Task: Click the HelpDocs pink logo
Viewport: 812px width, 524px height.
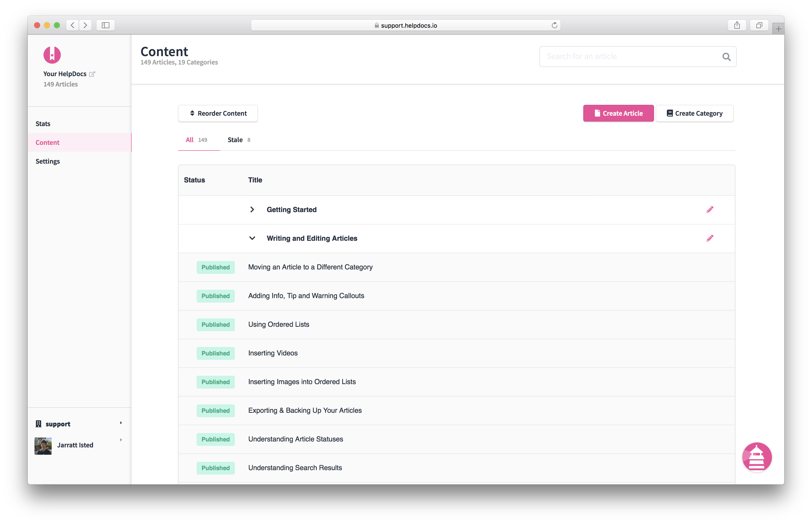Action: coord(52,55)
